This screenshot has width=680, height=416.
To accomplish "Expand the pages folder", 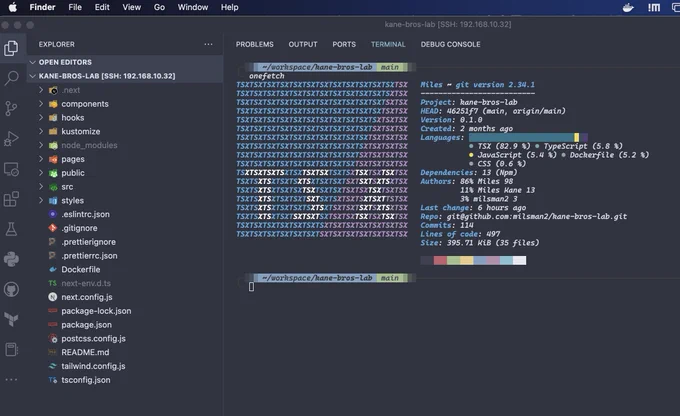I will 41,159.
